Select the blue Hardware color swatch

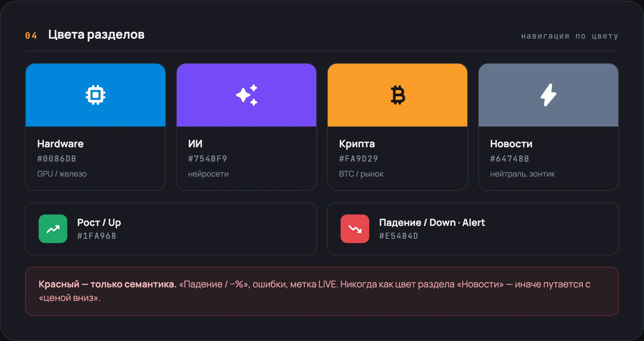[96, 95]
